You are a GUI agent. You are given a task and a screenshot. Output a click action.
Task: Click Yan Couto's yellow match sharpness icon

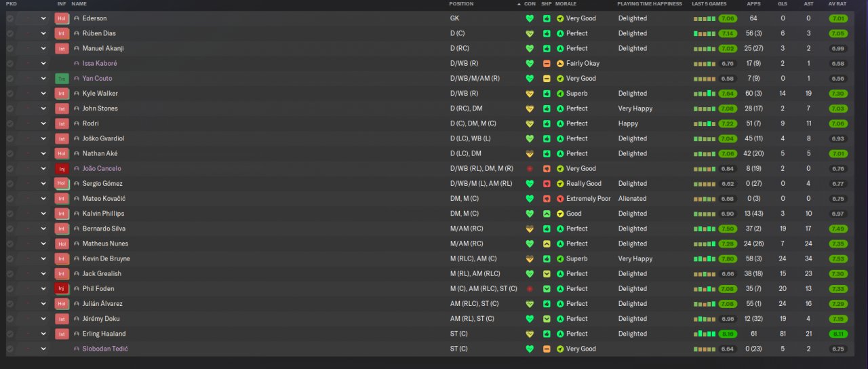547,79
